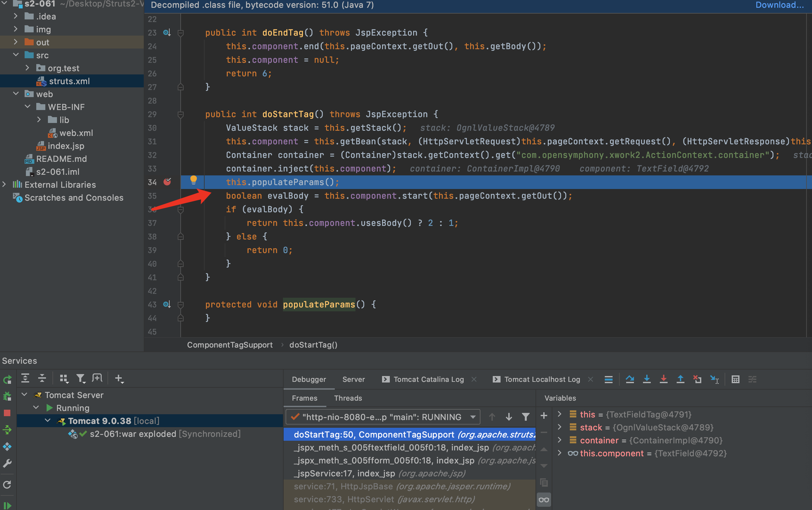Select struts.xml in project tree
The image size is (812, 510).
[x=69, y=81]
